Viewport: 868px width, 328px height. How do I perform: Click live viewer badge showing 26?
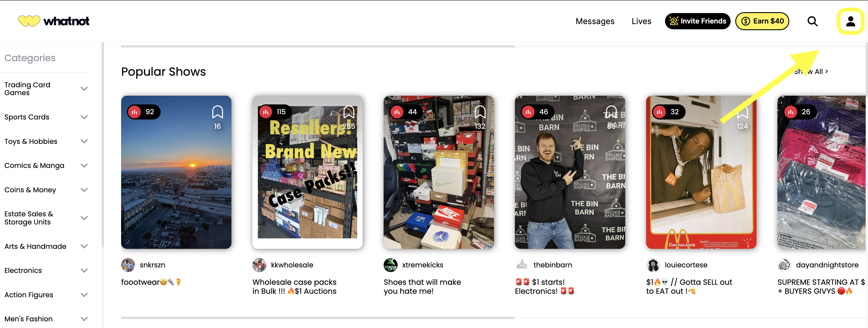800,112
